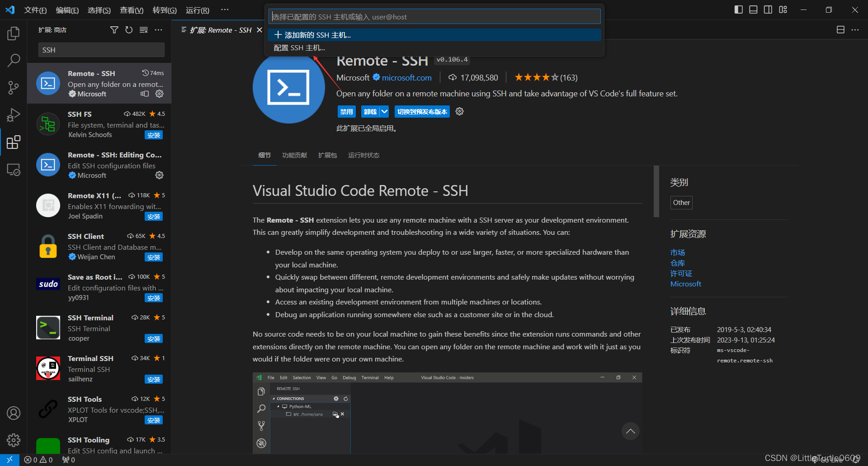The width and height of the screenshot is (868, 466).
Task: Open the 仓库 resource link
Action: (x=678, y=263)
